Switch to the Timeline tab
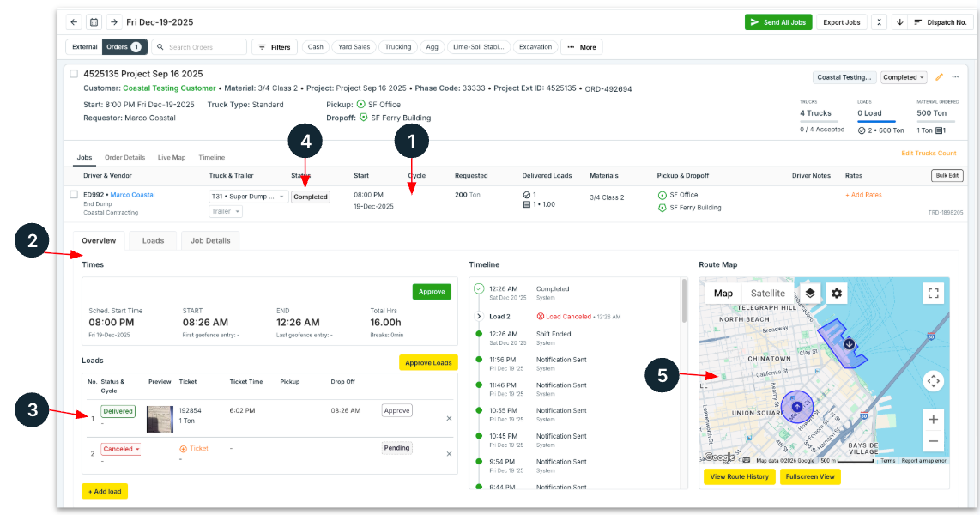980x515 pixels. click(212, 157)
